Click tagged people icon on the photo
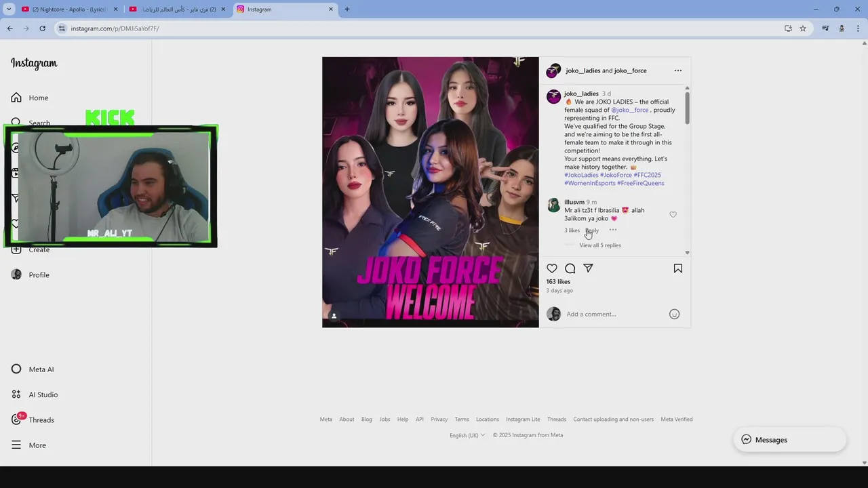Screen dimensions: 868x488 pyautogui.click(x=334, y=316)
